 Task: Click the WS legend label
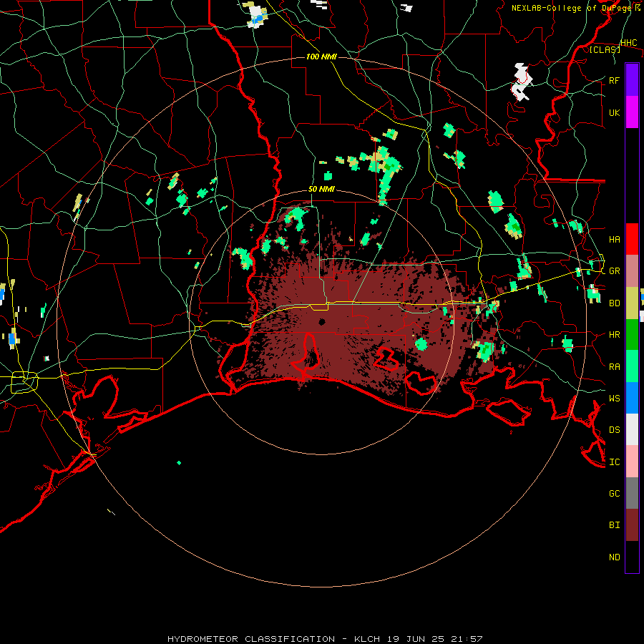(x=614, y=398)
